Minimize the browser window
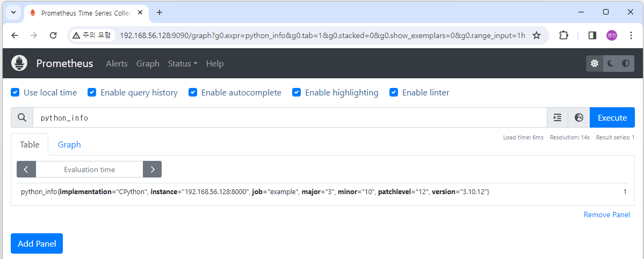 [581, 12]
